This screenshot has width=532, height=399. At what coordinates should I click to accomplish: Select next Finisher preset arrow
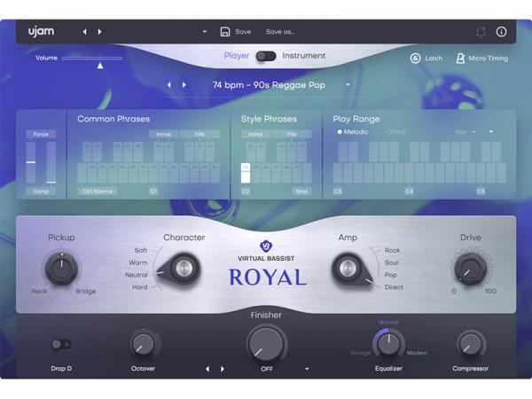223,369
